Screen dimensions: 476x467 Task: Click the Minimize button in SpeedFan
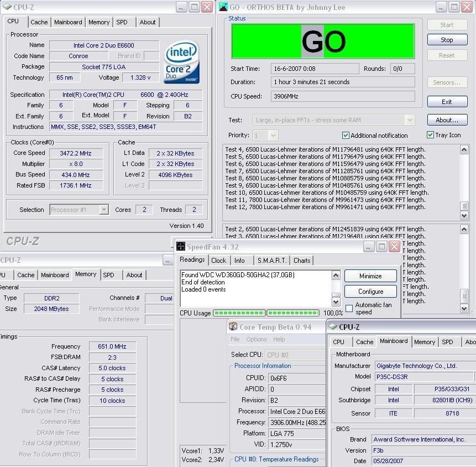tap(370, 276)
